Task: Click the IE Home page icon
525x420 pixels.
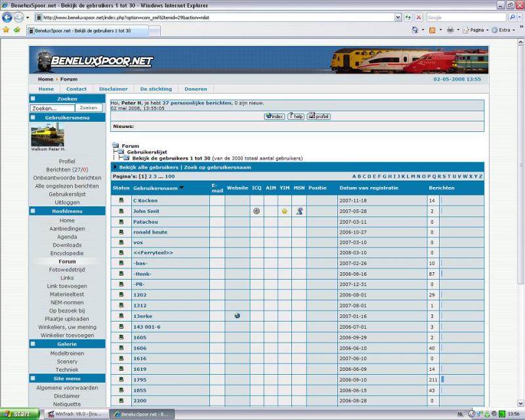Action: click(415, 30)
